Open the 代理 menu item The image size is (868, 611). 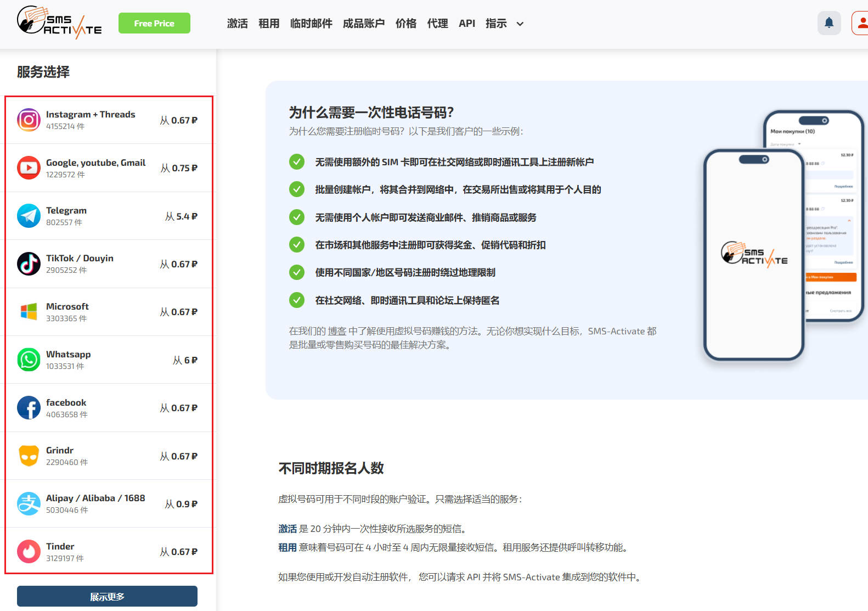pyautogui.click(x=438, y=24)
